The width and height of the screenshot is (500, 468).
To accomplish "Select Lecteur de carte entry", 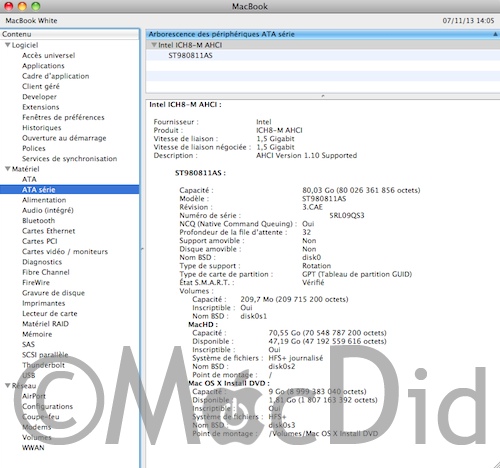I will pyautogui.click(x=50, y=314).
